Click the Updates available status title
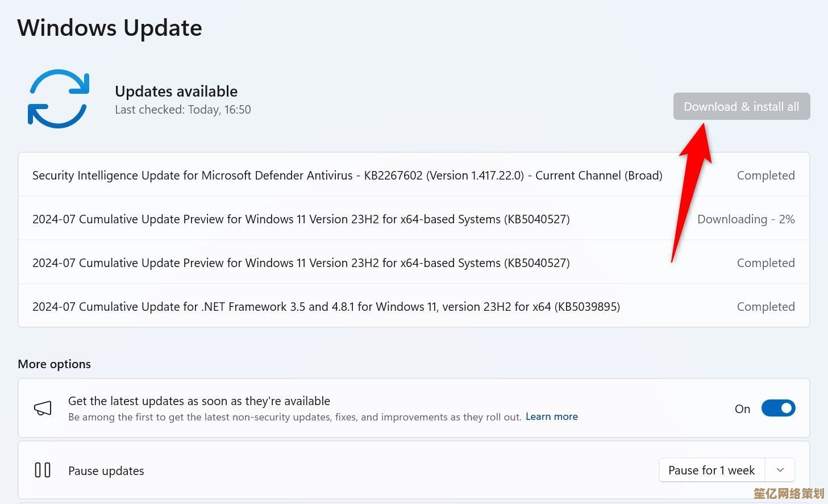 coord(176,91)
